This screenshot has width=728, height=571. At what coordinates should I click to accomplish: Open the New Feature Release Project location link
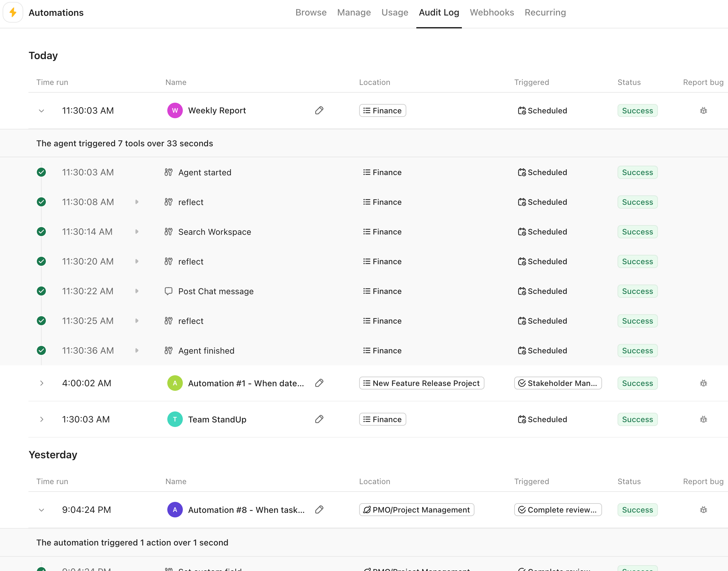421,383
